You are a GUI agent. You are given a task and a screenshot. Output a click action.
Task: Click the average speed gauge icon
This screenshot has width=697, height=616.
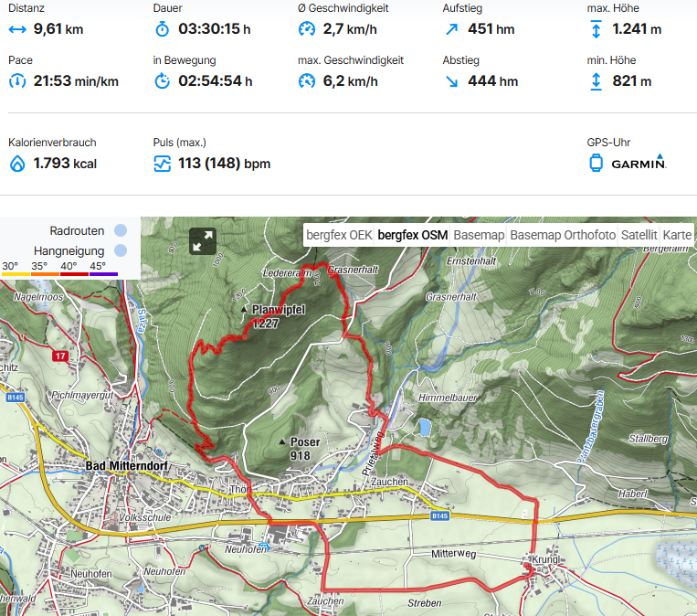[307, 29]
